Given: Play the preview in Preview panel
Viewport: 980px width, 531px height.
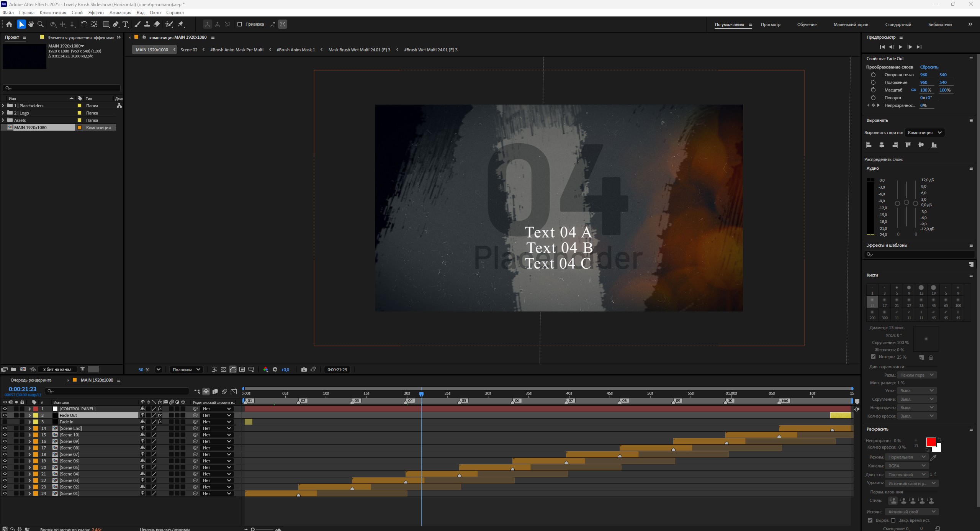Looking at the screenshot, I should (x=900, y=47).
